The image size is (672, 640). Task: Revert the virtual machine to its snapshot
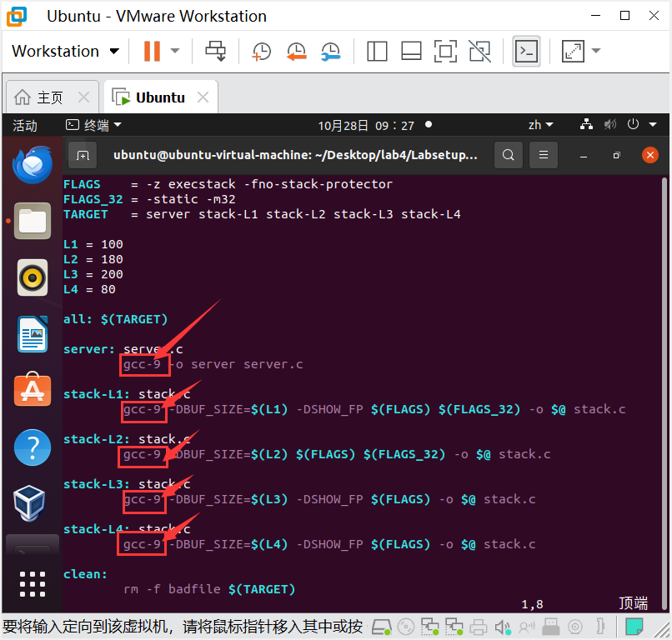296,51
